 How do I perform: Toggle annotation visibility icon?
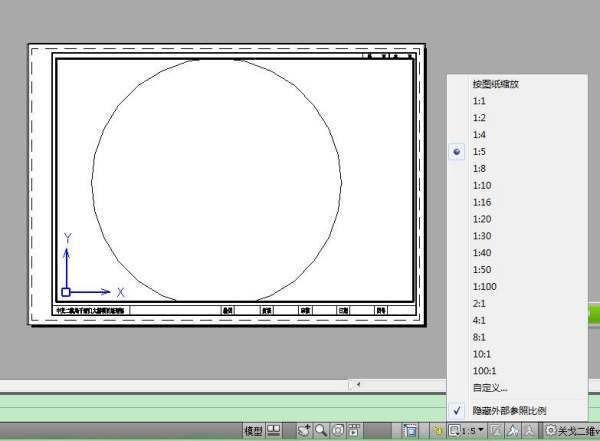[x=513, y=431]
